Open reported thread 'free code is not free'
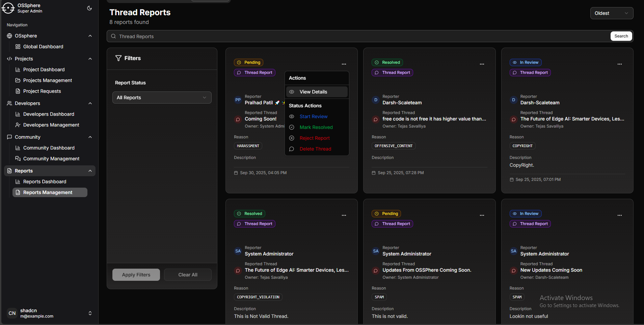 pyautogui.click(x=434, y=119)
